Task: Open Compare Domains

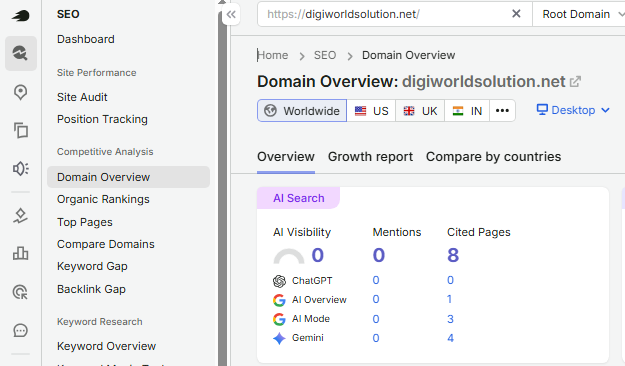Action: click(x=106, y=244)
